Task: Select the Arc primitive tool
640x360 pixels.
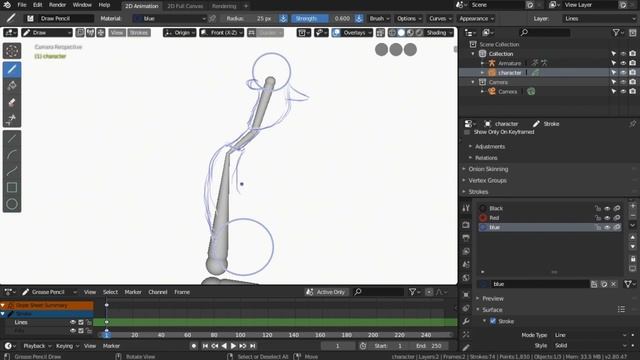Action: [x=12, y=155]
